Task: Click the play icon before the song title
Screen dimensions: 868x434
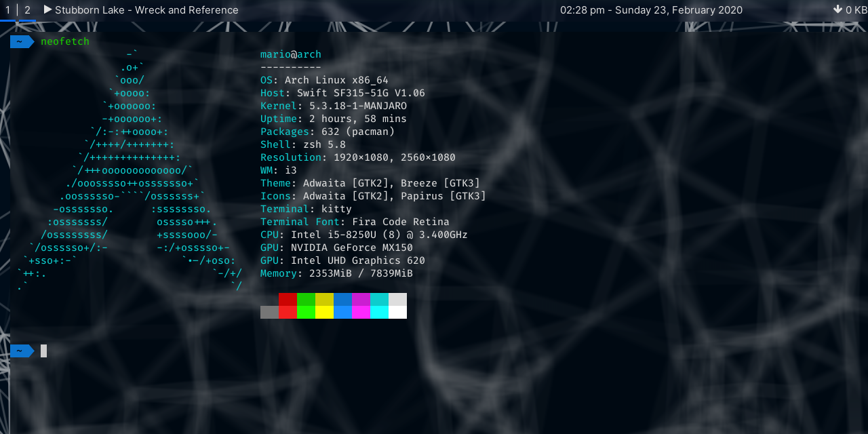Action: [x=47, y=9]
